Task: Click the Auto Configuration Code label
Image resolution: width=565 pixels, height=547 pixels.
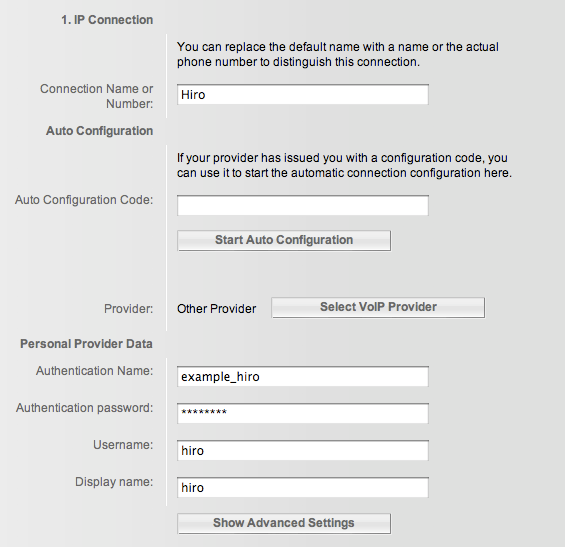Action: point(84,200)
